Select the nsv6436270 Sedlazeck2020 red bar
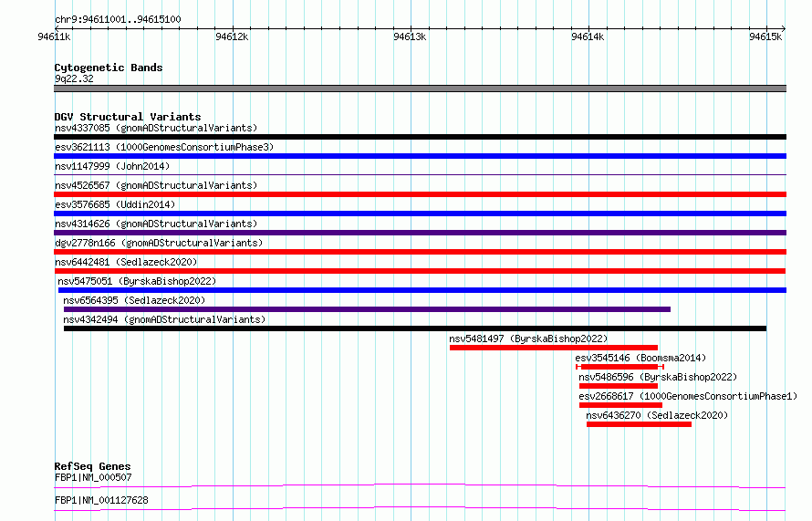Image resolution: width=812 pixels, height=521 pixels. 639,424
